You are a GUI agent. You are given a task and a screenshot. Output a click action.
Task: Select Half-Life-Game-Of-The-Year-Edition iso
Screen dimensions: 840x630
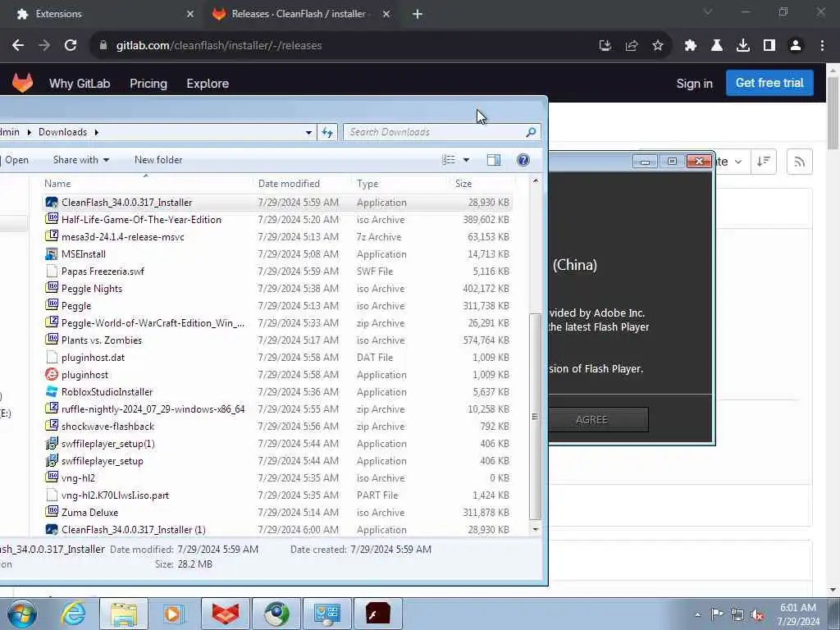pyautogui.click(x=276, y=220)
